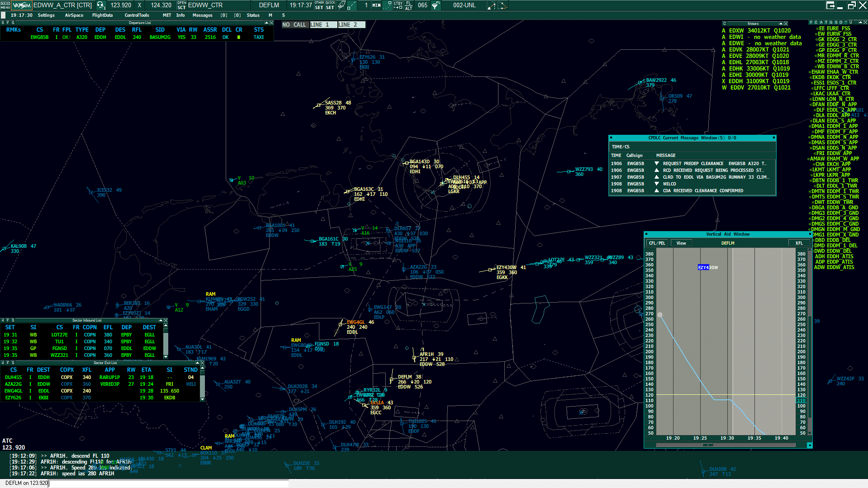Toggle the FL/ALT display mode button
868x488 pixels.
click(408, 5)
